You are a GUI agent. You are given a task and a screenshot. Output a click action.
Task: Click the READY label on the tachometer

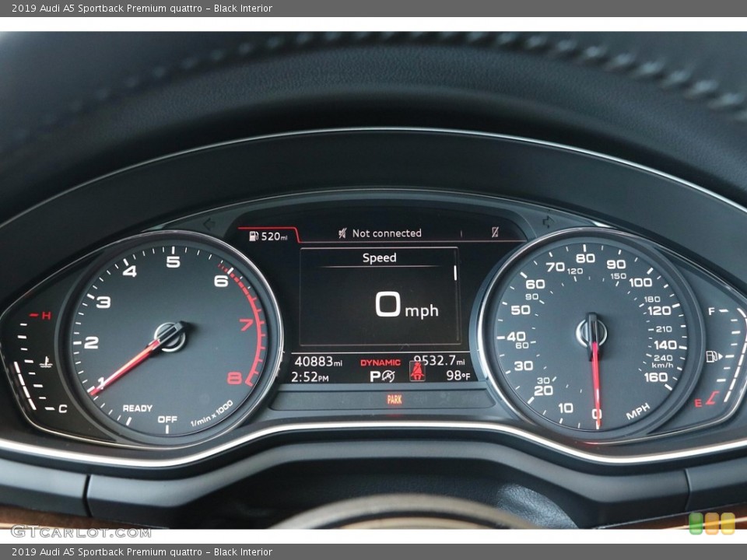click(x=138, y=408)
